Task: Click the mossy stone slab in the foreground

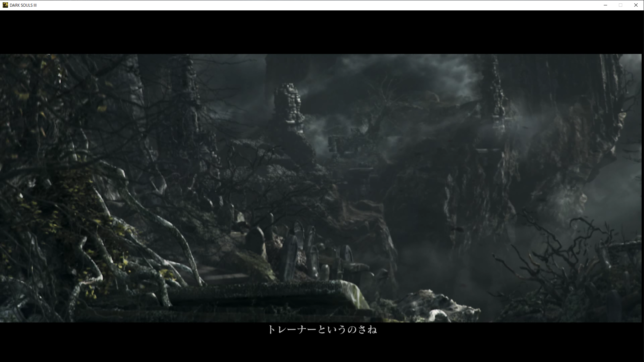Action: pos(267,297)
